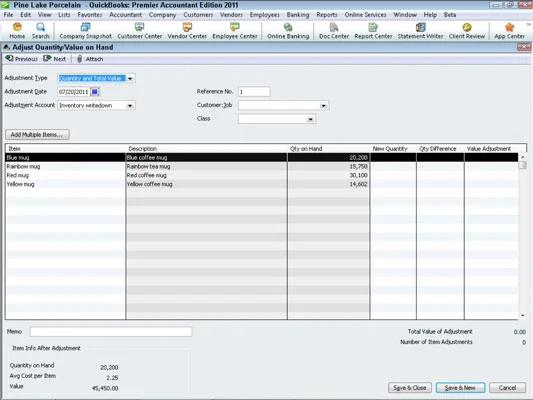
Task: Open the Report Center
Action: [x=373, y=31]
